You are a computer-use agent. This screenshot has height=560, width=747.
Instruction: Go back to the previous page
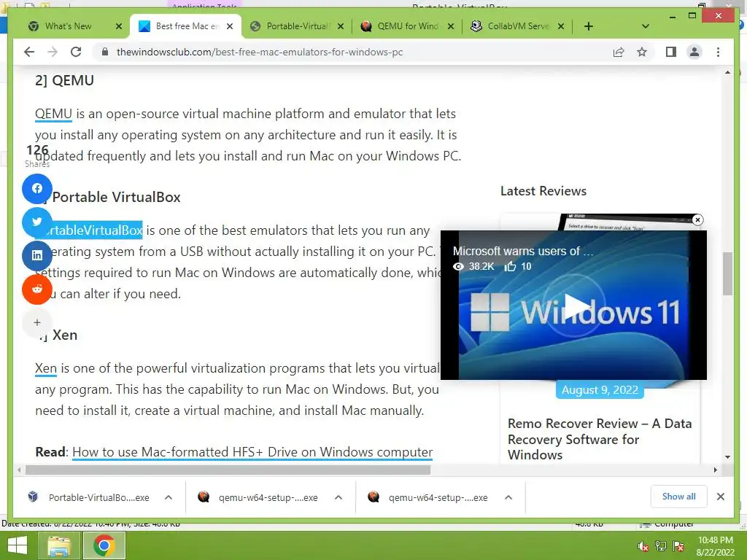[x=29, y=52]
